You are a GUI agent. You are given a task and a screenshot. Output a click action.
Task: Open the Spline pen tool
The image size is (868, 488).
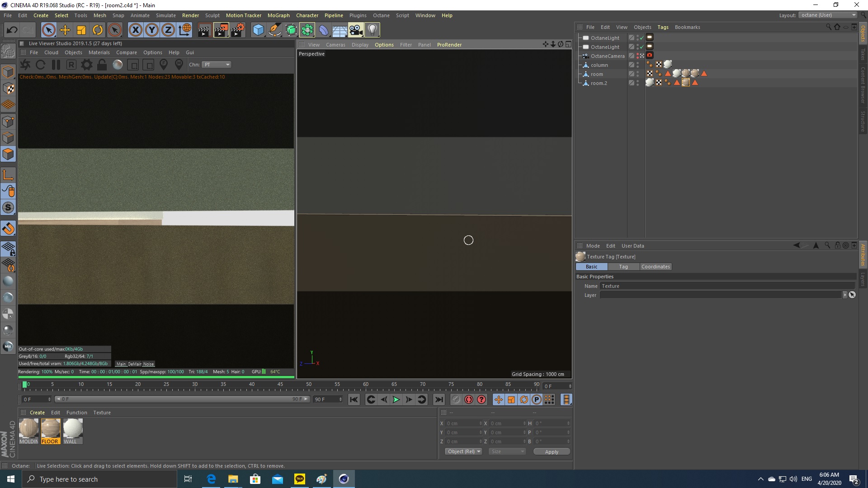pos(275,30)
